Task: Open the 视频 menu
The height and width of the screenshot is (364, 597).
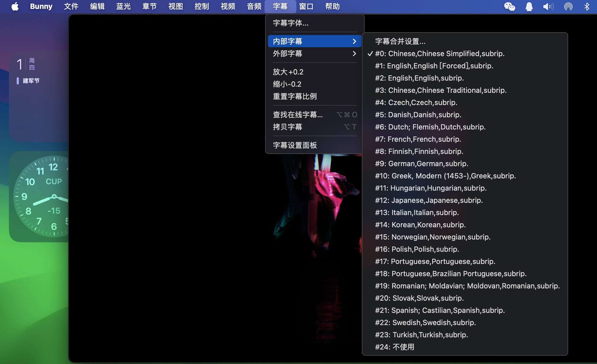Action: (228, 6)
